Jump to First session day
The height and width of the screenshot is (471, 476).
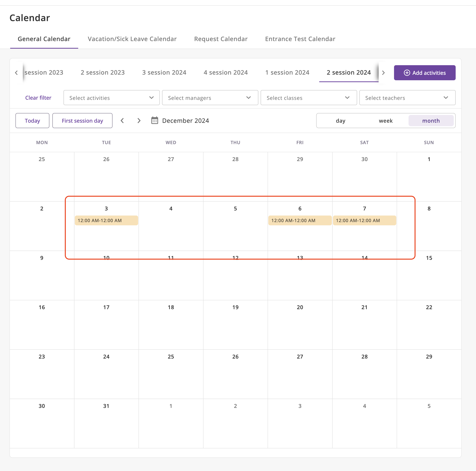pos(82,121)
